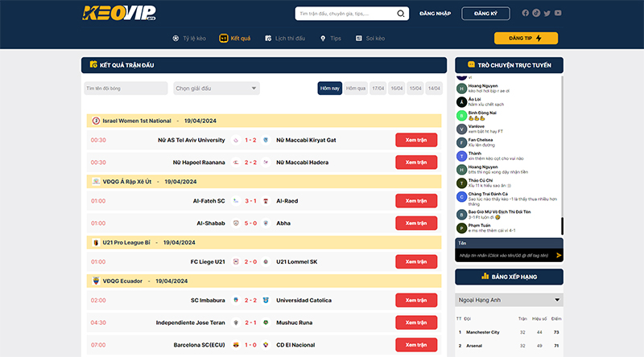The image size is (644, 357).
Task: Click Al-Raed team crest
Action: 266,201
